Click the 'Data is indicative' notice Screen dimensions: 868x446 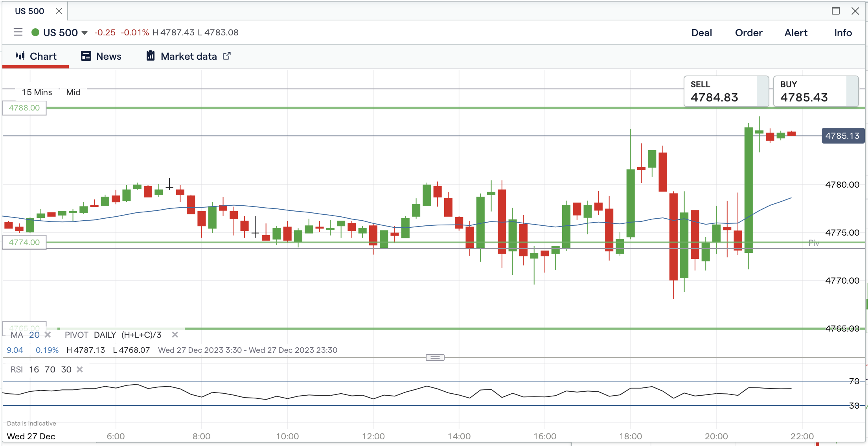[x=31, y=423]
